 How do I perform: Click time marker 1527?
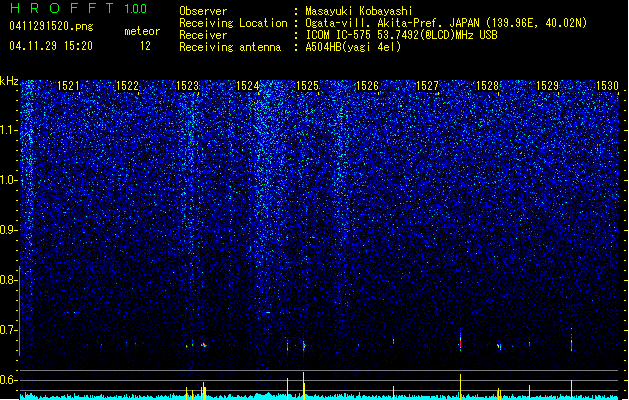[427, 86]
